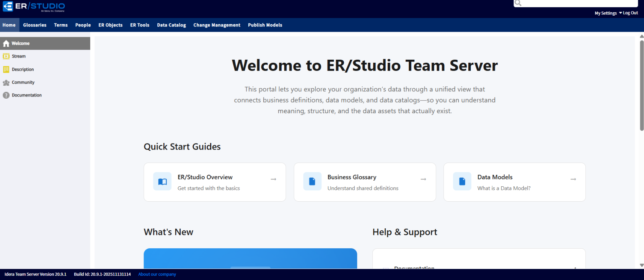
Task: Click the scrollbar down arrow
Action: (642, 265)
